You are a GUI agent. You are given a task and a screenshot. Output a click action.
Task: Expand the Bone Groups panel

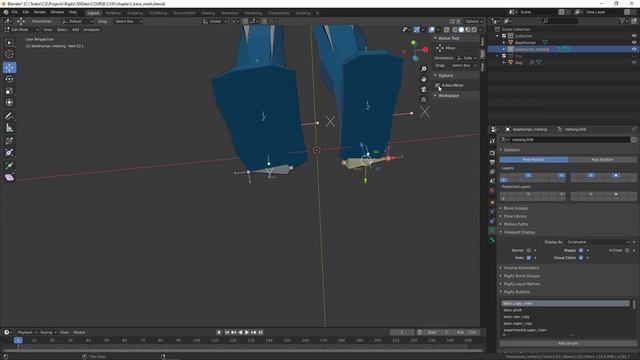click(x=516, y=208)
